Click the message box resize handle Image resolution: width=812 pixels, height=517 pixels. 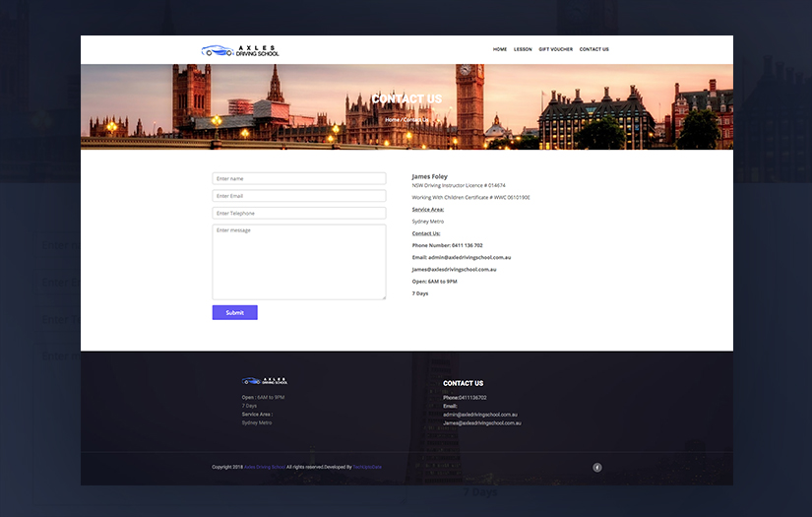[x=384, y=297]
